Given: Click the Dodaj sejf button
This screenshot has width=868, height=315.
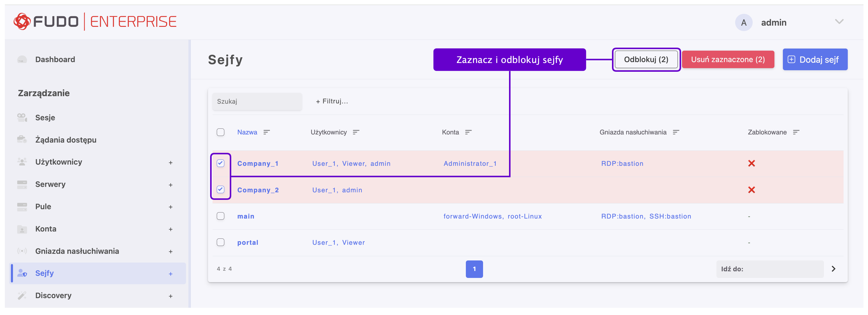Looking at the screenshot, I should pos(815,60).
